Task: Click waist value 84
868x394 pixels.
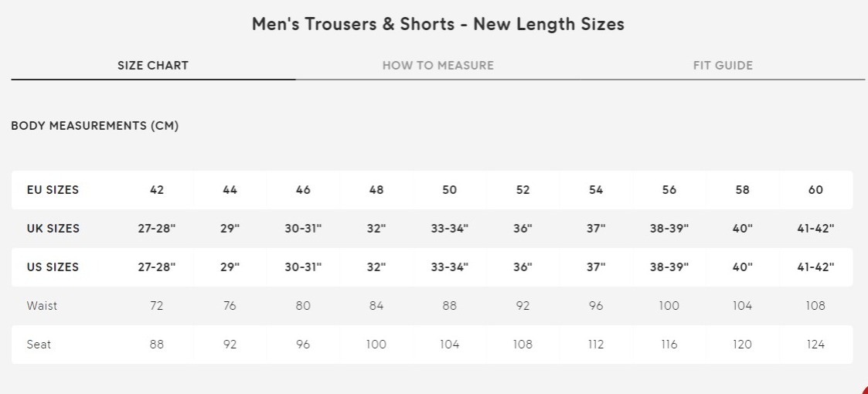Action: (x=376, y=305)
